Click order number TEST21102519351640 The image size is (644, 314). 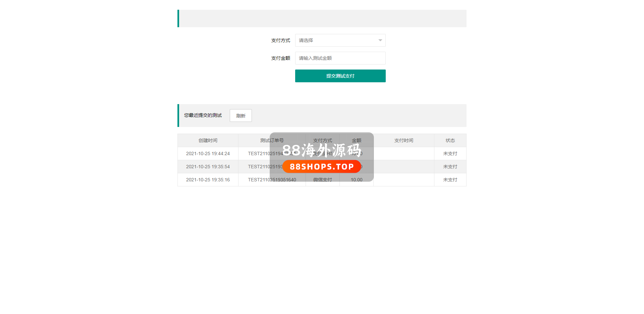click(272, 180)
